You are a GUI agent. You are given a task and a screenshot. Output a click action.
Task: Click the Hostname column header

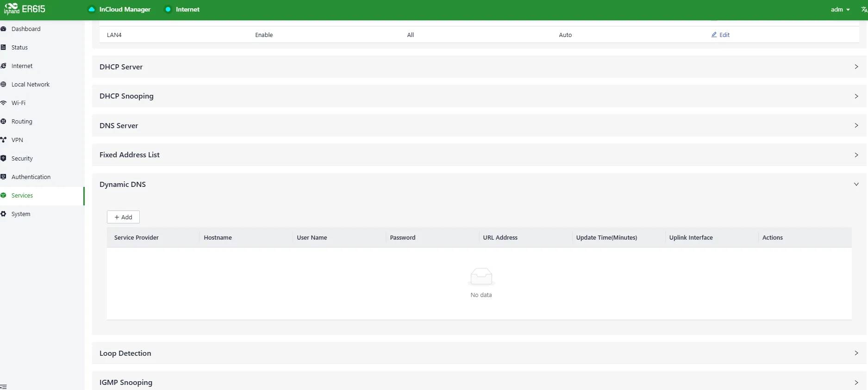218,237
